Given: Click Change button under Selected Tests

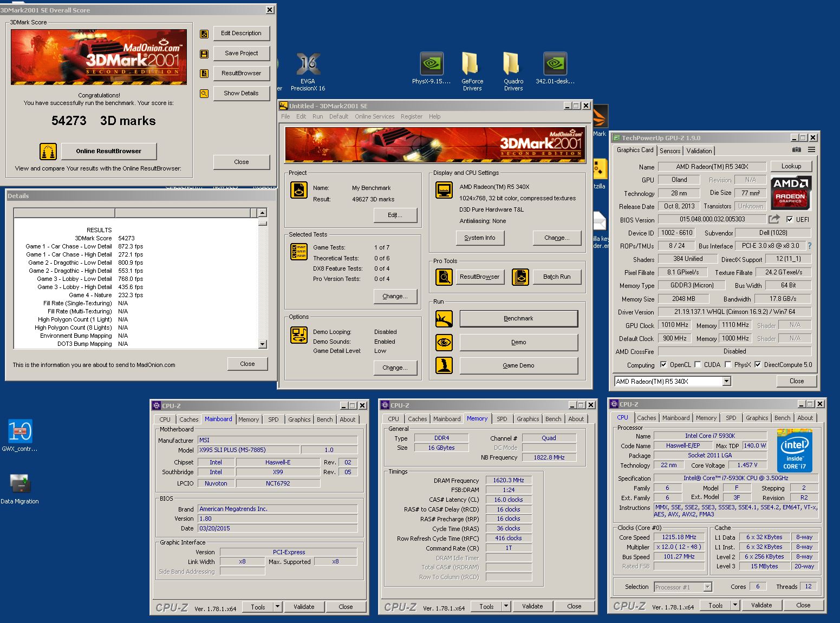Looking at the screenshot, I should click(395, 296).
